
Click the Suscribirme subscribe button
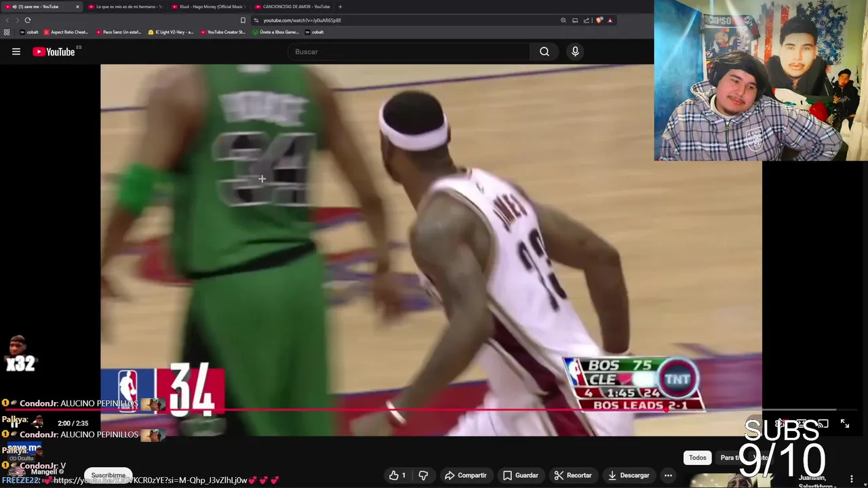point(108,476)
